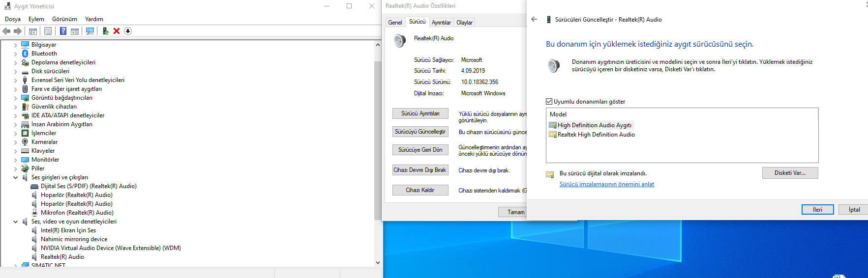Click Cihazı Devre Dışı Bırak button
Image resolution: width=868 pixels, height=278 pixels.
click(420, 170)
